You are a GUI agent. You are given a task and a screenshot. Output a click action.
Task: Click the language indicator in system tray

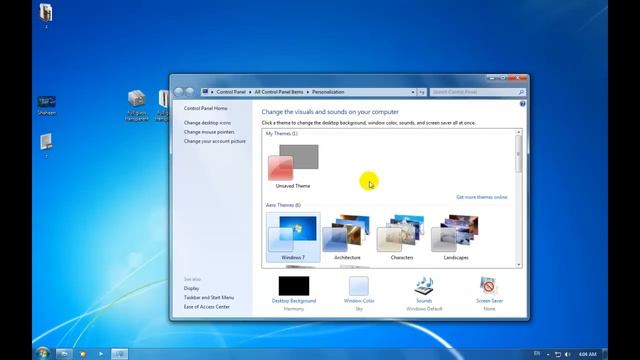(537, 353)
